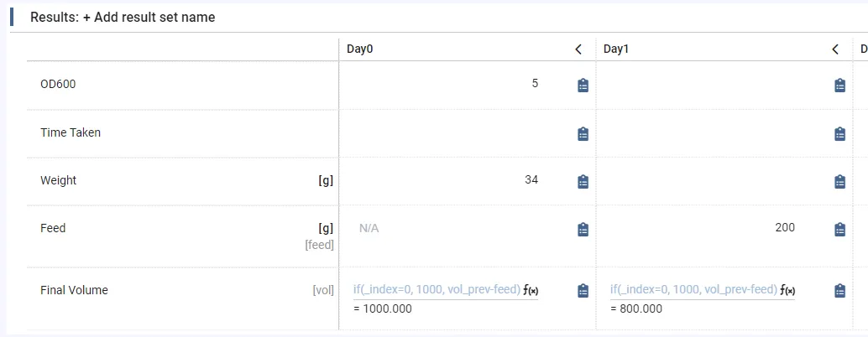Edit the Day1 Feed value field
Screen dimensions: 868x337
pos(705,228)
